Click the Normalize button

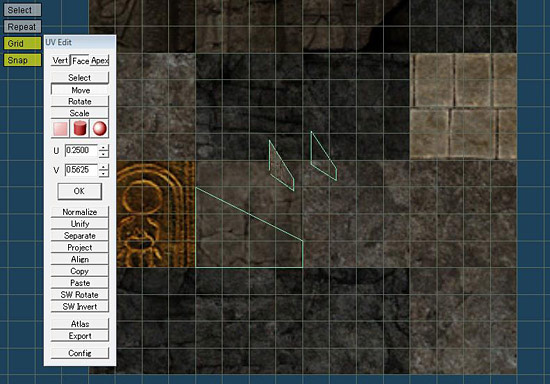click(x=80, y=212)
